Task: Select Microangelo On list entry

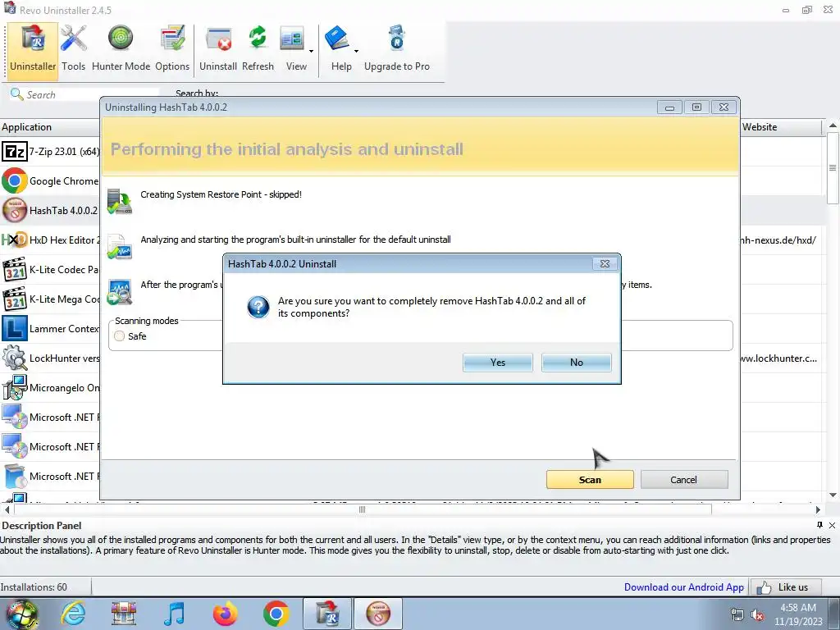Action: (x=50, y=387)
